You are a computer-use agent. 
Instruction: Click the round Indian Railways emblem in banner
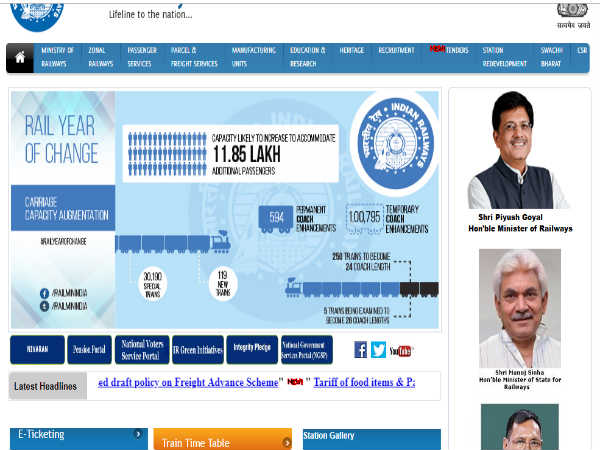tap(395, 143)
